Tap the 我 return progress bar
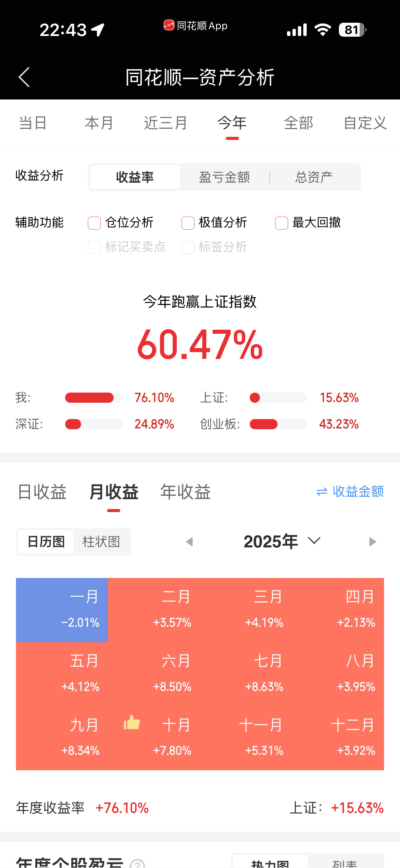Viewport: 400px width, 868px height. coord(94,398)
